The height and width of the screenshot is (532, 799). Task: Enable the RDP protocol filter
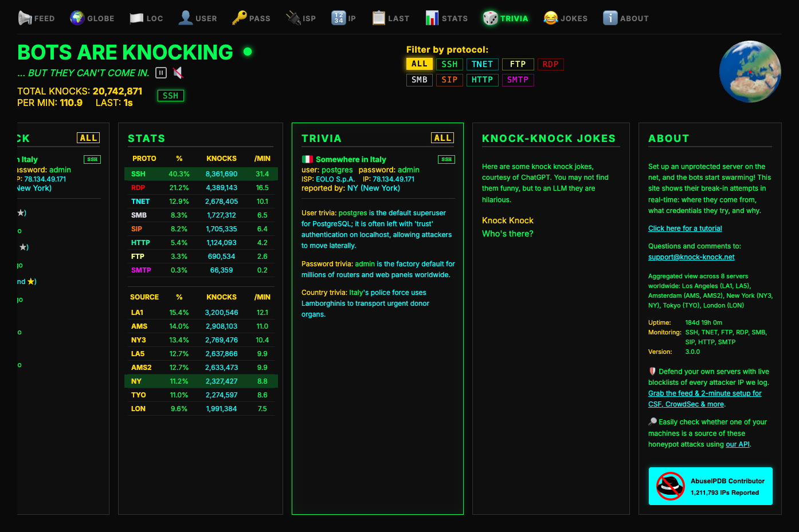(x=550, y=64)
